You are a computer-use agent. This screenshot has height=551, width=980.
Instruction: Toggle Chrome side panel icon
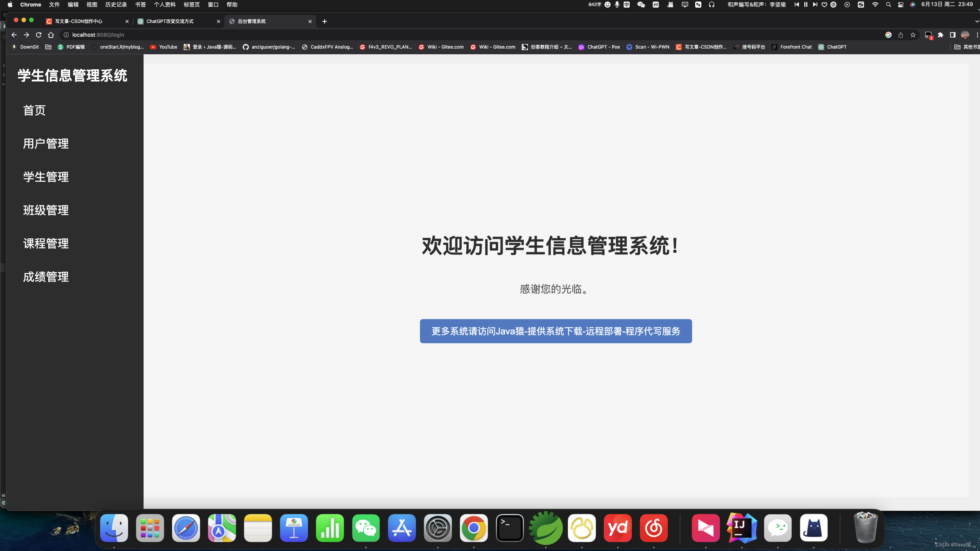[953, 35]
